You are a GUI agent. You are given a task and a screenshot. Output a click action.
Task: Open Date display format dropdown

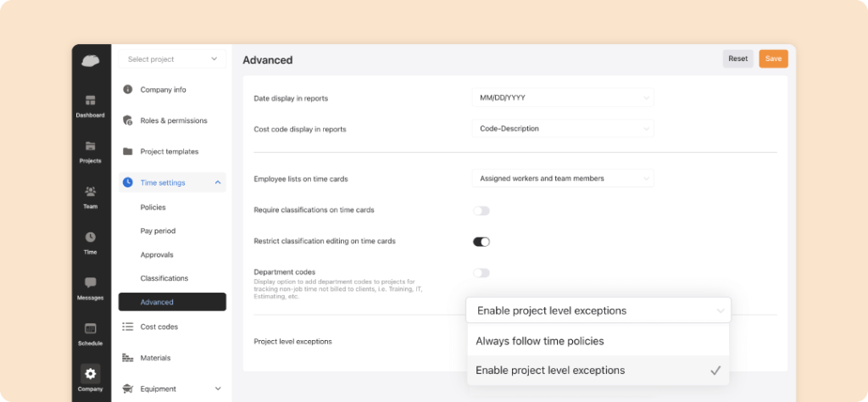tap(562, 98)
